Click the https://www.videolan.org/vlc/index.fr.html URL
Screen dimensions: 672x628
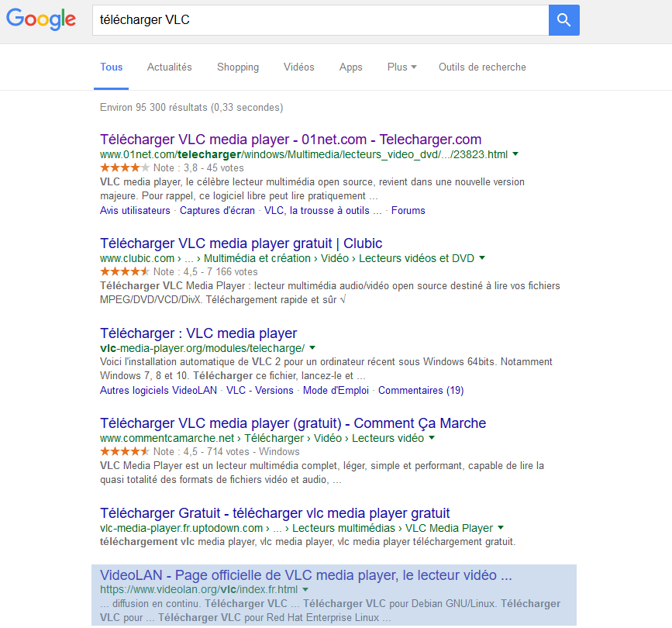tap(199, 590)
